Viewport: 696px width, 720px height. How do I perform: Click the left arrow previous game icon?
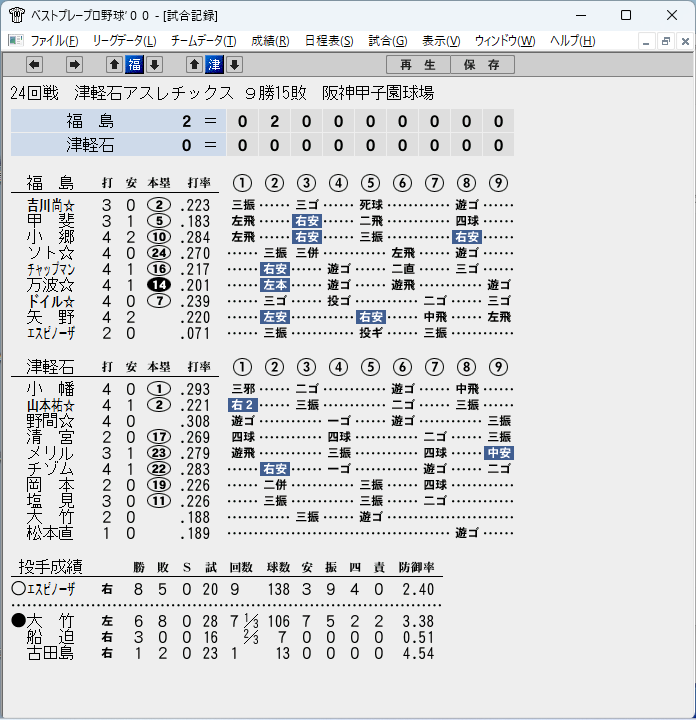click(x=34, y=65)
